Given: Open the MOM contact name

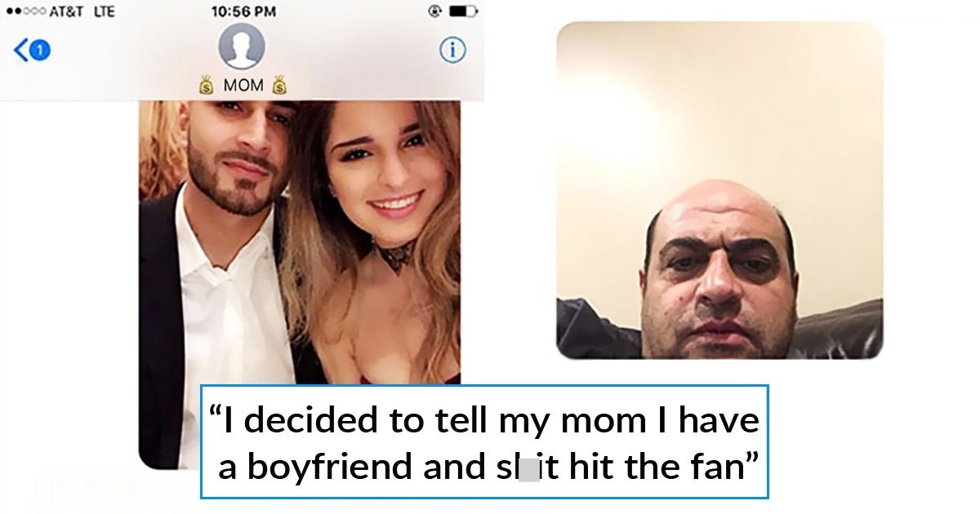Looking at the screenshot, I should [x=243, y=85].
